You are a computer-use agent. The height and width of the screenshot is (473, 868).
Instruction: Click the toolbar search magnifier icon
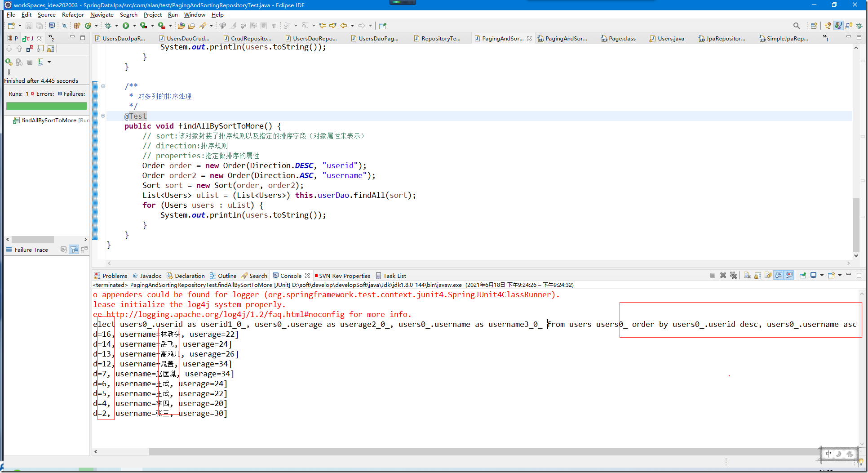pos(797,26)
